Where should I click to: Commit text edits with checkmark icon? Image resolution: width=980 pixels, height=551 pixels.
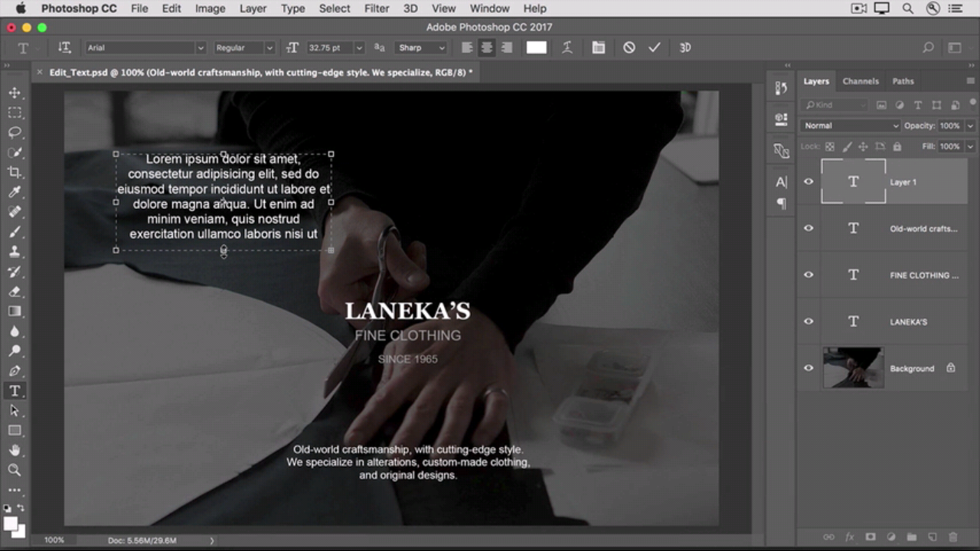coord(654,47)
